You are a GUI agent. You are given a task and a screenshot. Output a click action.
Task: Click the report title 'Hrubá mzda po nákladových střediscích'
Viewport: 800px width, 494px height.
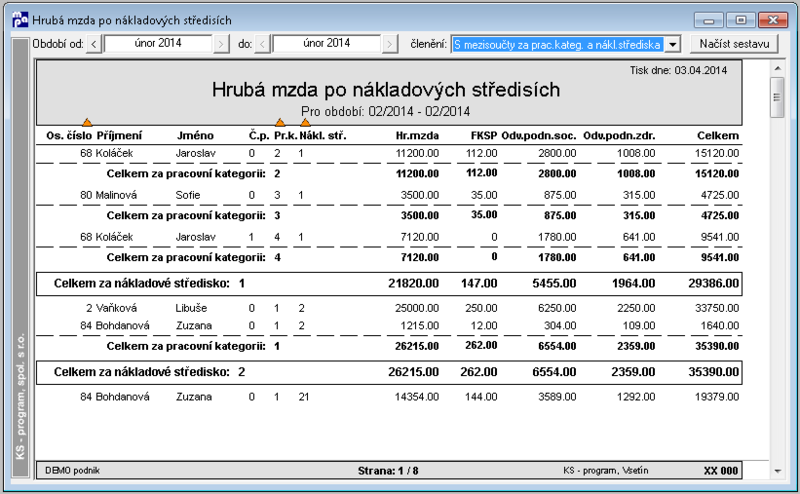(x=386, y=90)
